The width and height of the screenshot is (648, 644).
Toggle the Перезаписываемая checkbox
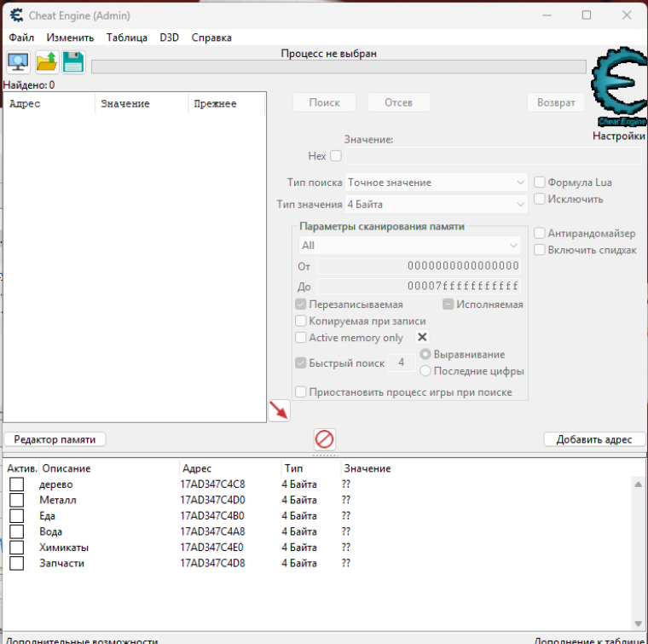pos(300,305)
